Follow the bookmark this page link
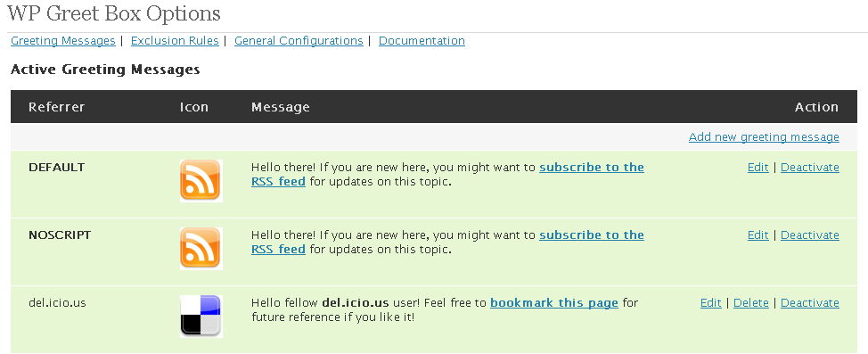Image resolution: width=868 pixels, height=354 pixels. pyautogui.click(x=554, y=303)
